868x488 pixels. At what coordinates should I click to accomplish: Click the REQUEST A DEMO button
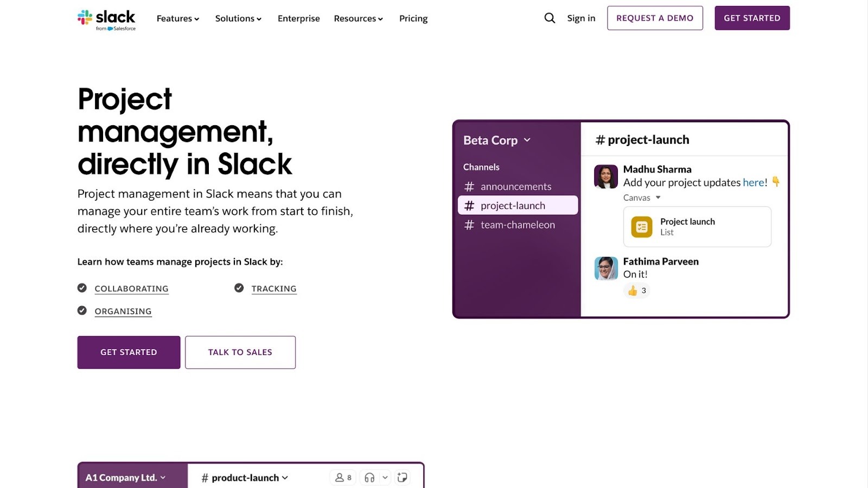pos(655,18)
